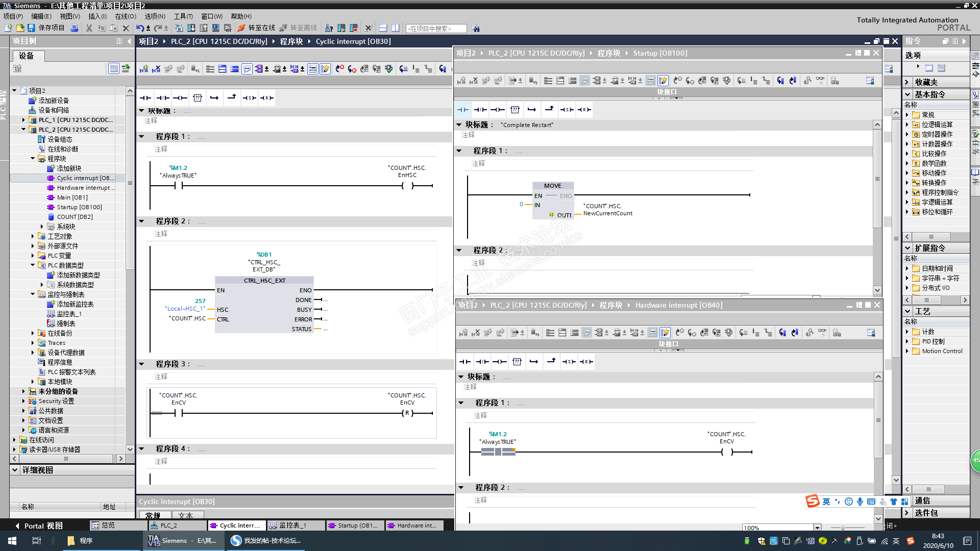The width and height of the screenshot is (980, 551).
Task: Insert empty box in Startup OB100 editor
Action: click(x=514, y=110)
